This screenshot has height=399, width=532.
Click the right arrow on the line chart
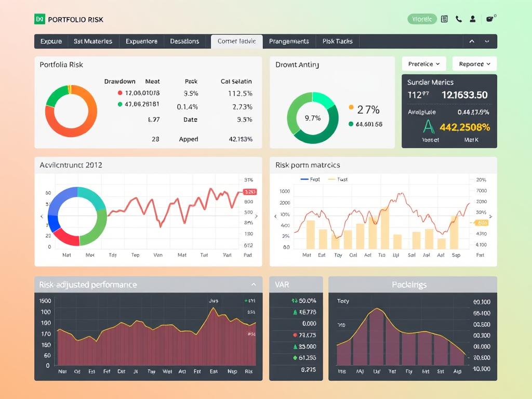tap(256, 214)
